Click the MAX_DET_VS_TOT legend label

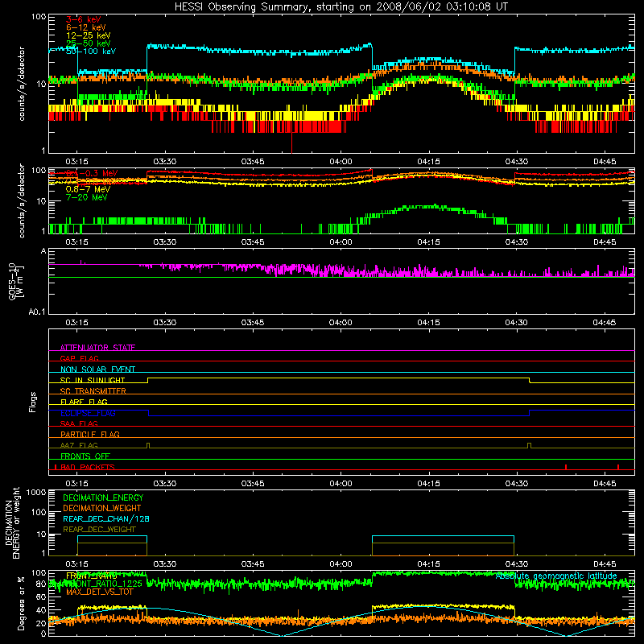coord(99,592)
